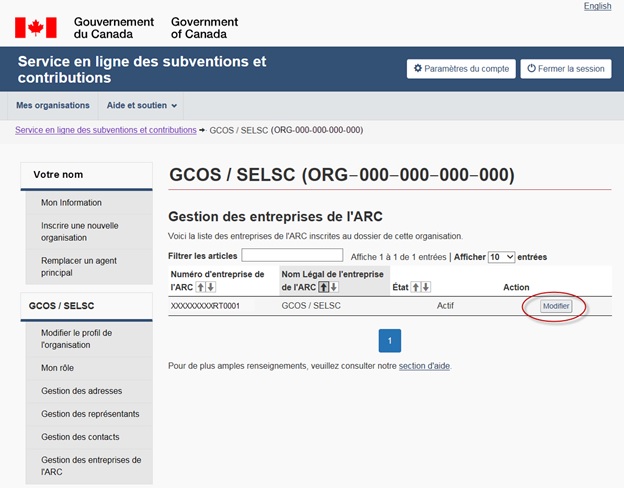Screen dimensions: 624x488
Task: Open the section d'aide link
Action: tap(424, 366)
